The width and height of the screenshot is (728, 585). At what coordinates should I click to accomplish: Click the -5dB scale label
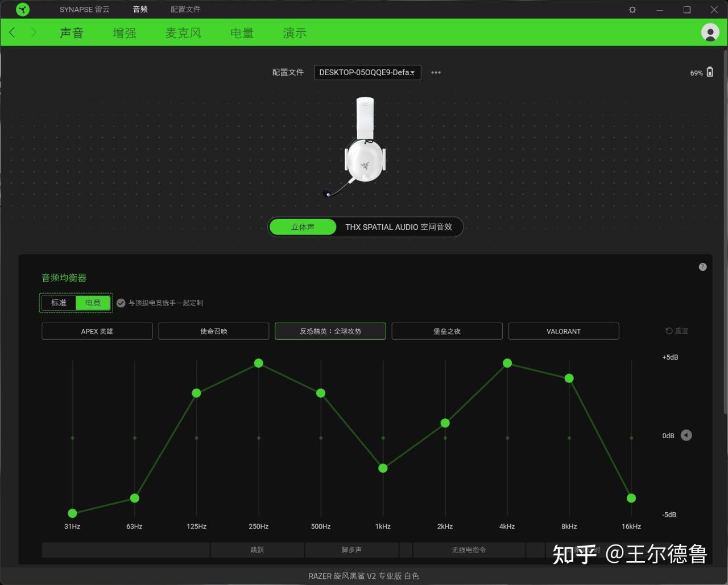click(x=669, y=514)
